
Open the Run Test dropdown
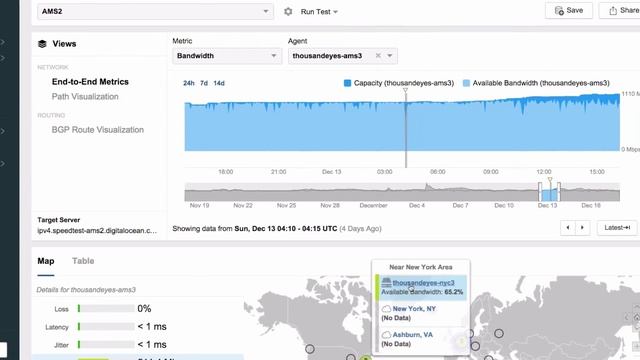[319, 12]
